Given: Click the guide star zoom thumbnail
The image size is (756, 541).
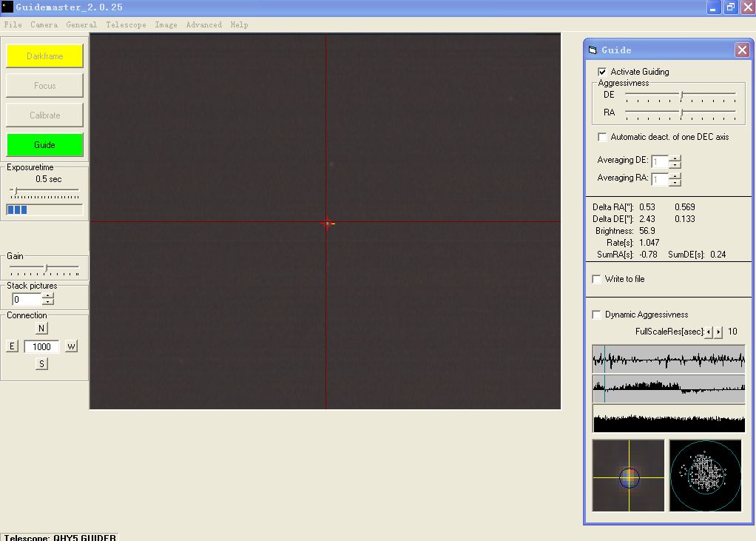Looking at the screenshot, I should [x=628, y=475].
